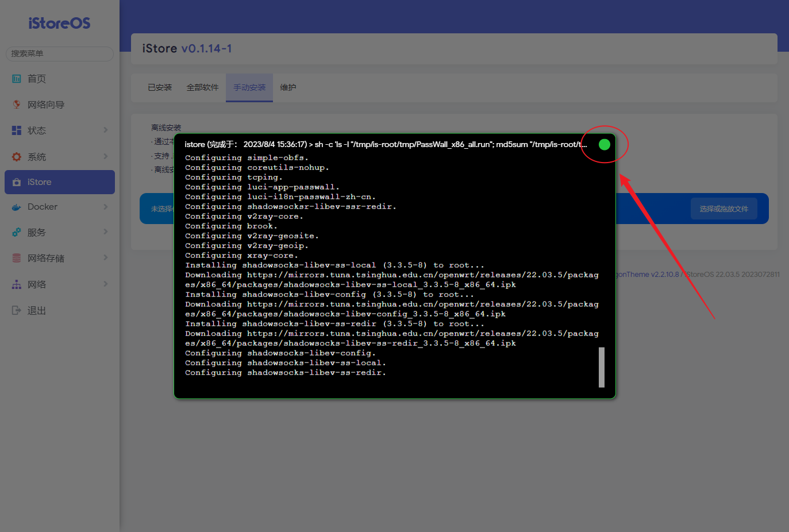
Task: Expand the 状态 menu chevron
Action: tap(106, 130)
